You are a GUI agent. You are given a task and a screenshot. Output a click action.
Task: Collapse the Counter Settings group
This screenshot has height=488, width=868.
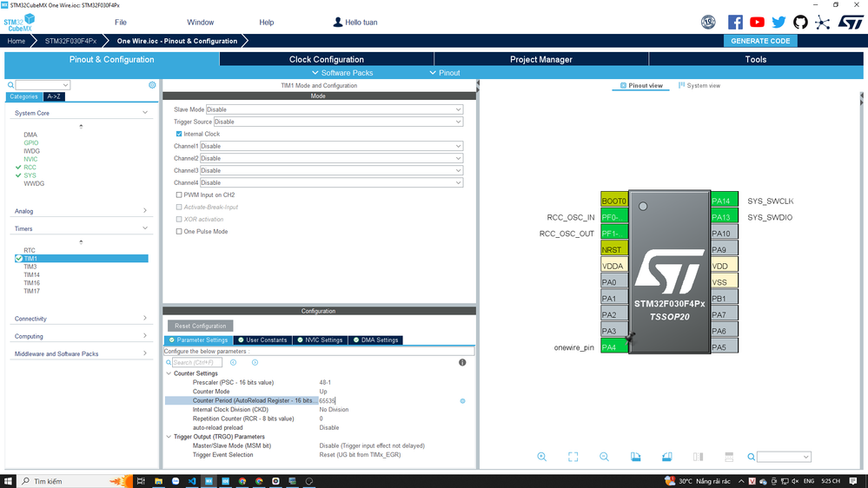point(169,373)
